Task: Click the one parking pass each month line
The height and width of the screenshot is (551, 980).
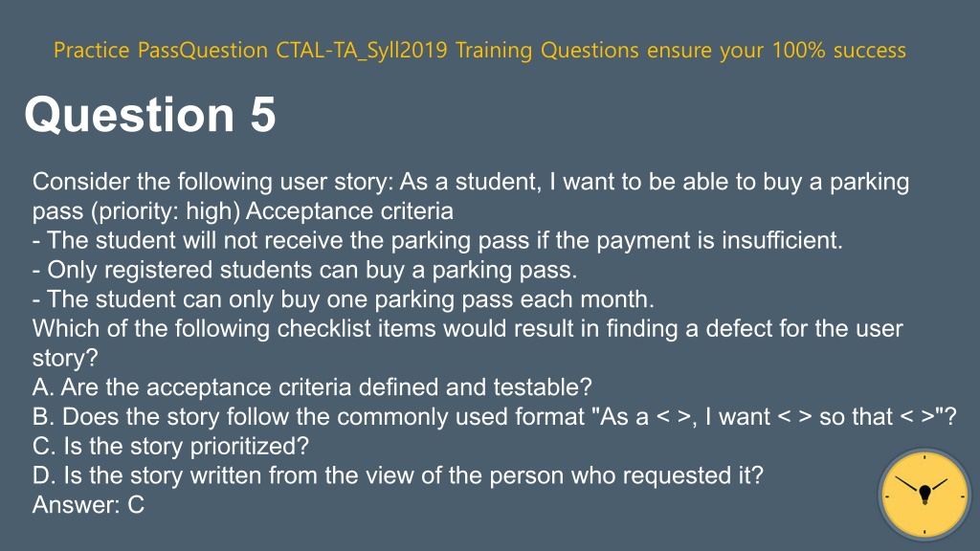Action: point(344,299)
